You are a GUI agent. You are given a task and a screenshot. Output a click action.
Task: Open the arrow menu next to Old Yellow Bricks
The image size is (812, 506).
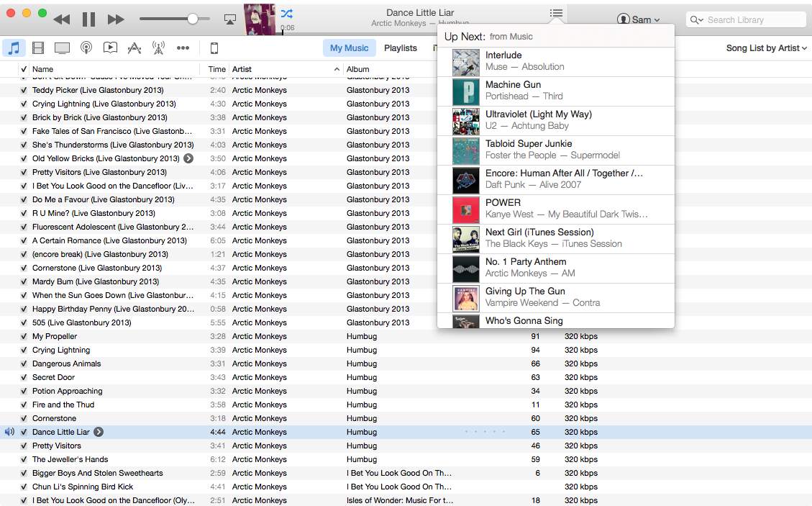(188, 158)
